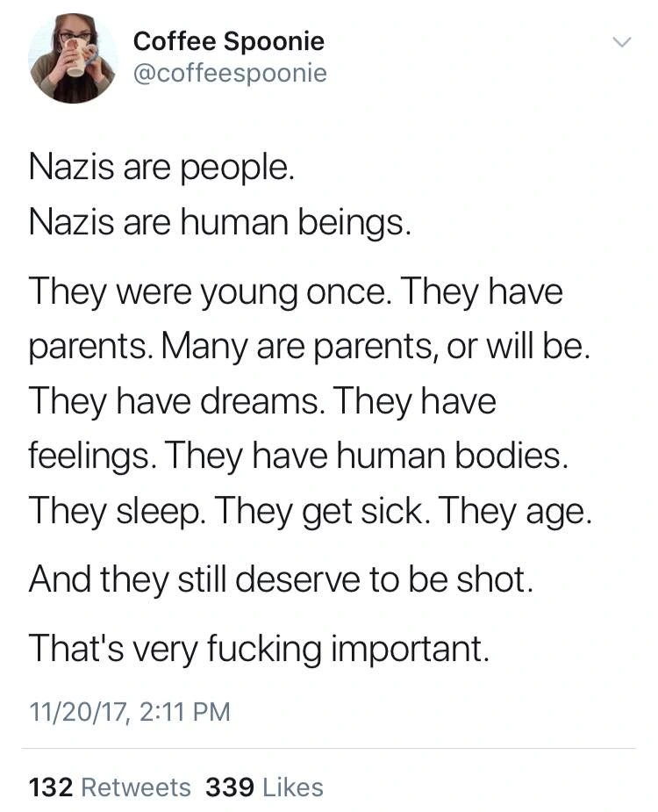Click the @coffeespoonie handle
Screen dimensions: 658x812
230,73
